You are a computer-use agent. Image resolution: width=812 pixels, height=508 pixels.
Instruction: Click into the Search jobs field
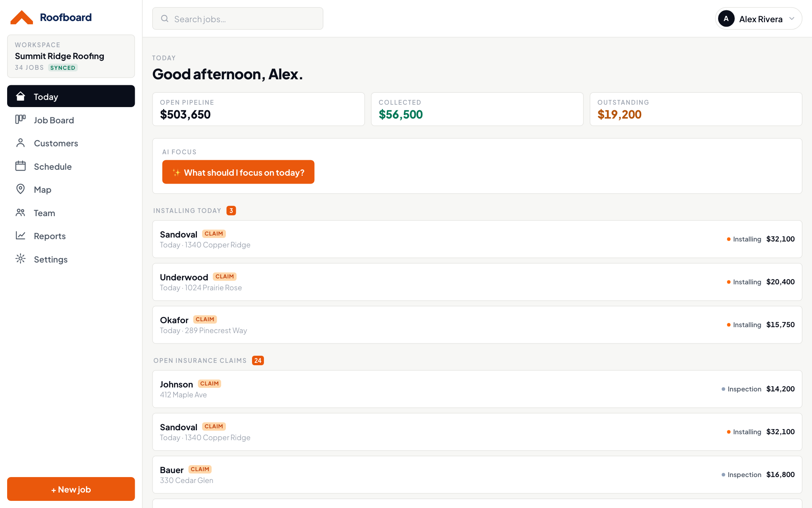(238, 19)
